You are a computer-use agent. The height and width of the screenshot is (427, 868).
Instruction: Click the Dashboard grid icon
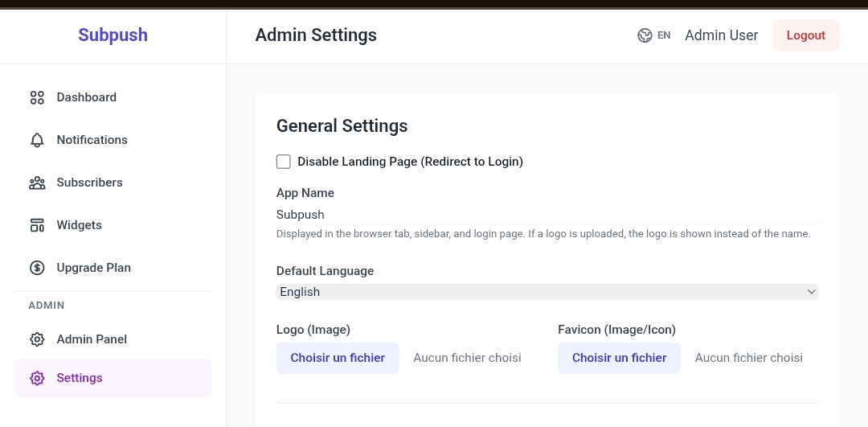(x=37, y=97)
